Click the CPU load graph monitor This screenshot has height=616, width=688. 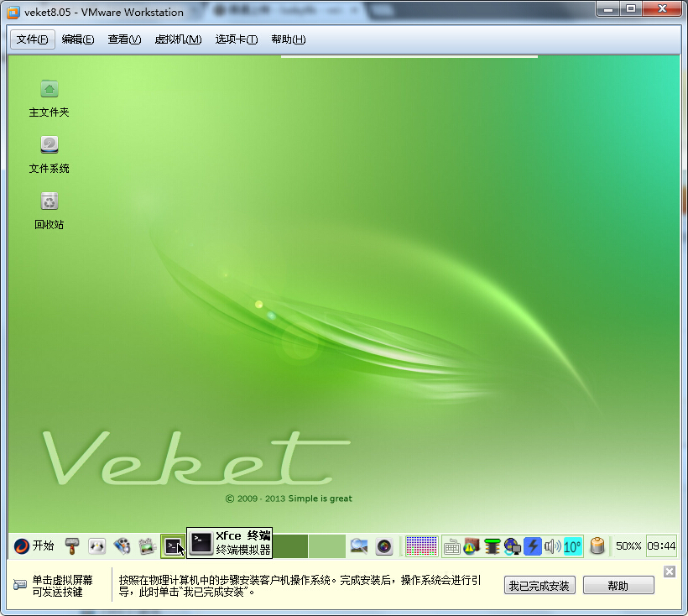point(421,546)
